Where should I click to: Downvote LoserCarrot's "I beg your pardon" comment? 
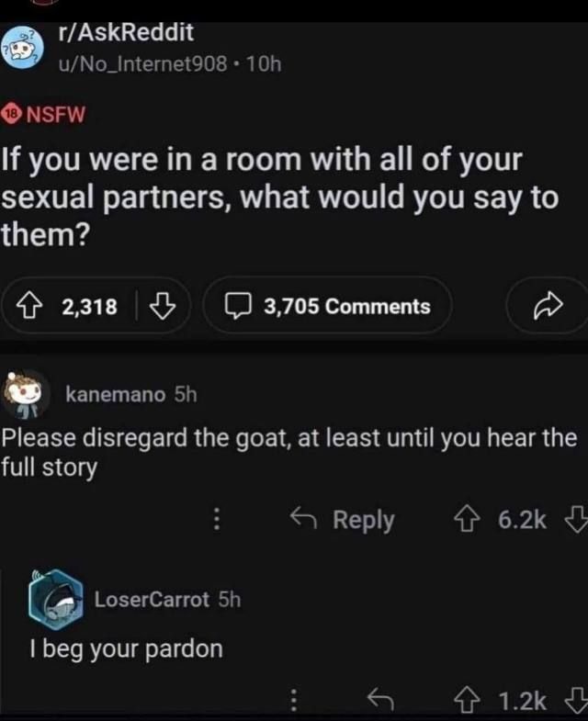click(x=576, y=700)
